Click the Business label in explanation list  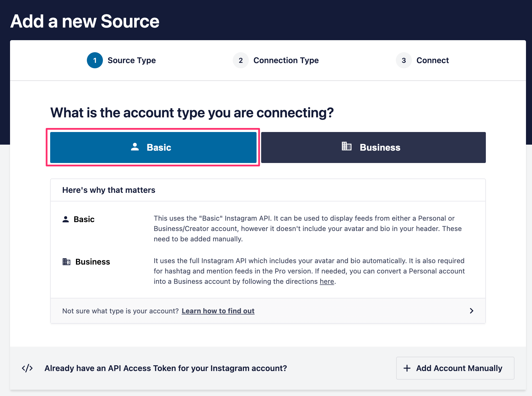coord(93,262)
